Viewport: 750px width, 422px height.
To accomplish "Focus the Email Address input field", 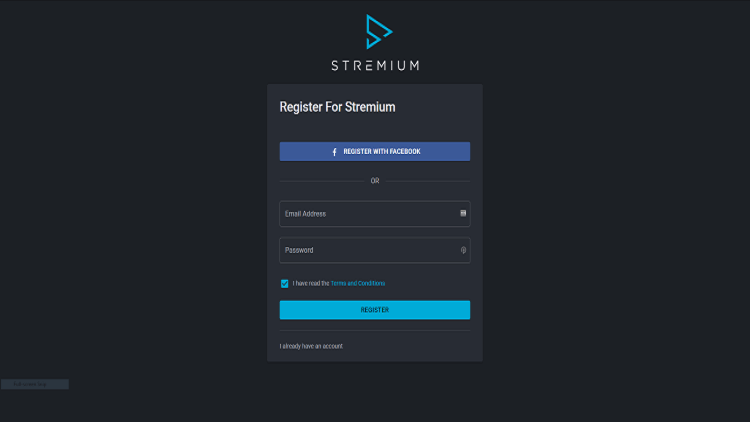I will [x=375, y=213].
